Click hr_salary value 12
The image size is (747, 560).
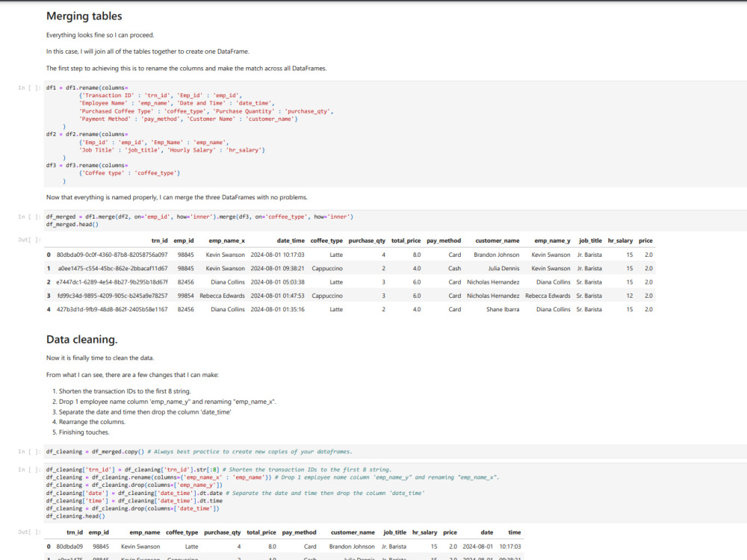pos(629,296)
